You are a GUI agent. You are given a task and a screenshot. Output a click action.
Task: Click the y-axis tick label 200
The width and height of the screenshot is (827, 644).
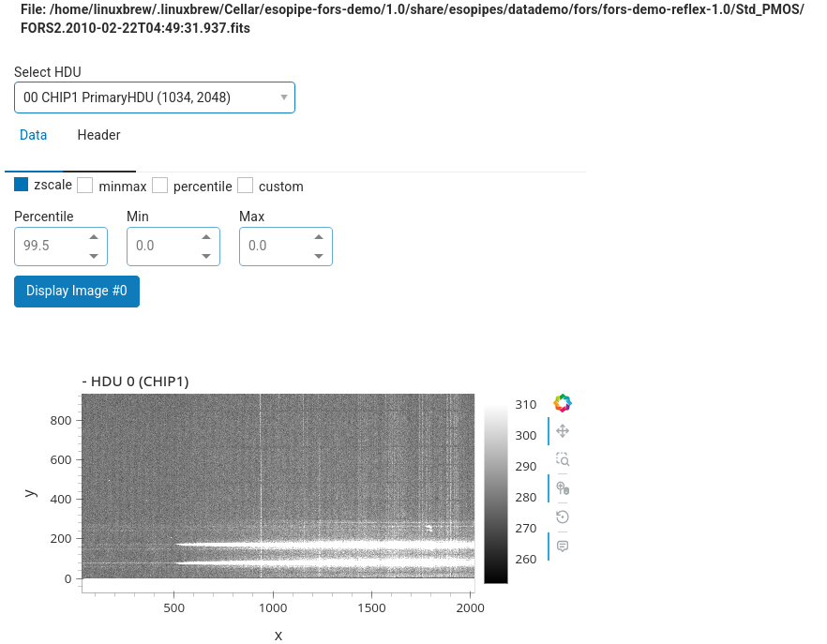61,538
